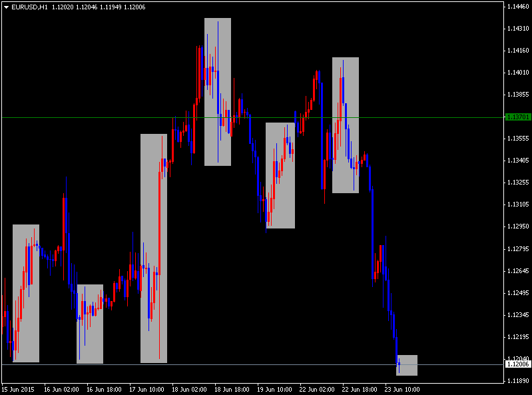Click the 1.12195 price scale value
The width and height of the screenshot is (532, 395).
pyautogui.click(x=518, y=337)
